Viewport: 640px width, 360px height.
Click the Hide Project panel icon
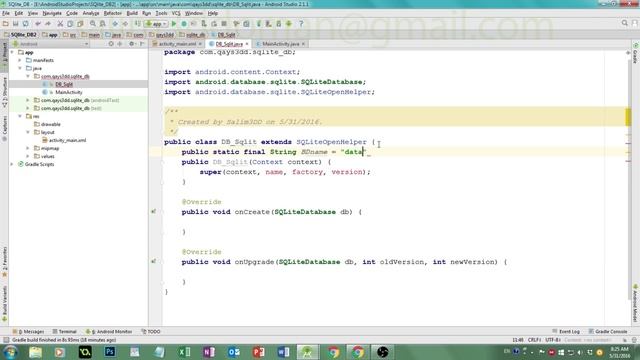coord(142,44)
